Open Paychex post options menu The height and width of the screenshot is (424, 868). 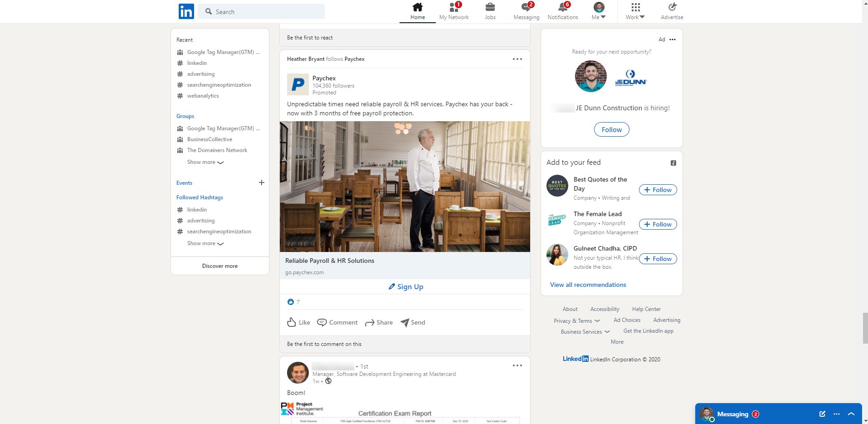pos(517,59)
